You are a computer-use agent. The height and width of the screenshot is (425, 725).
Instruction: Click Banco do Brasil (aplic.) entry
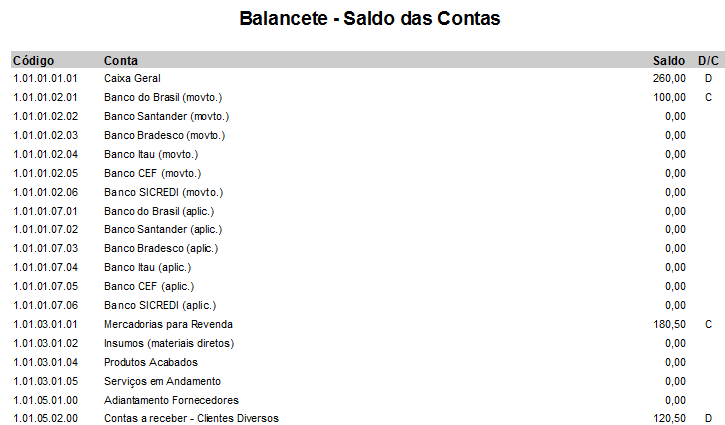159,211
